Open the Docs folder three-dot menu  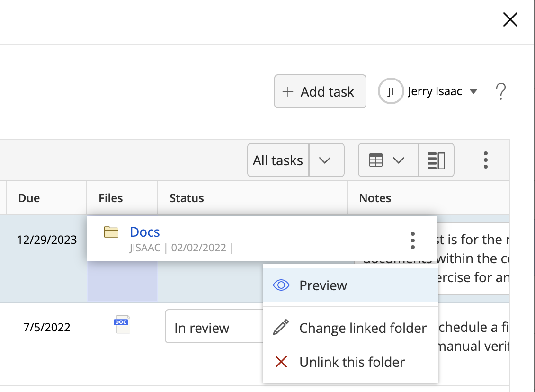413,241
